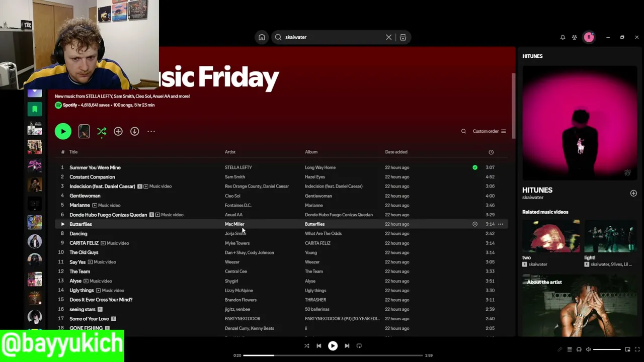Toggle the saved checkmark for Summer You Were Mine
Screen dimensions: 644x362
pos(475,167)
